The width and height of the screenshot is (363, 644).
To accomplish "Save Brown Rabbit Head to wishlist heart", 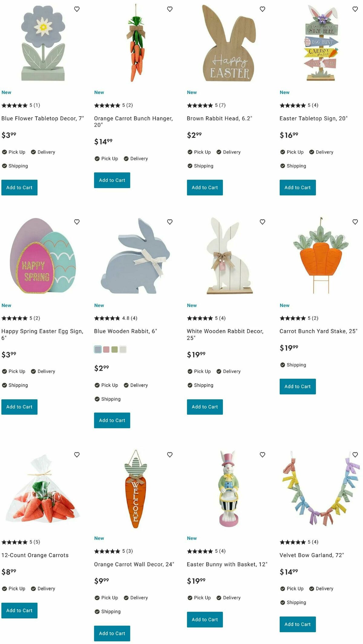I will 263,9.
